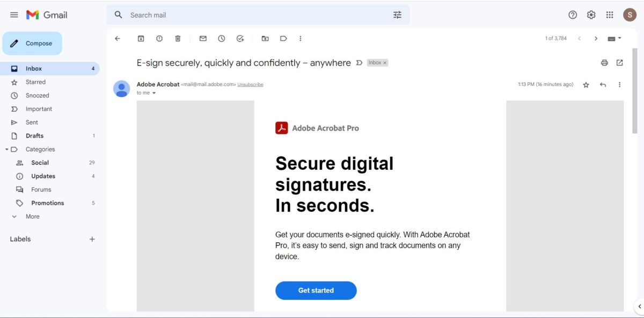Screen dimensions: 644x318
Task: Open the Starred folder
Action: [x=35, y=82]
